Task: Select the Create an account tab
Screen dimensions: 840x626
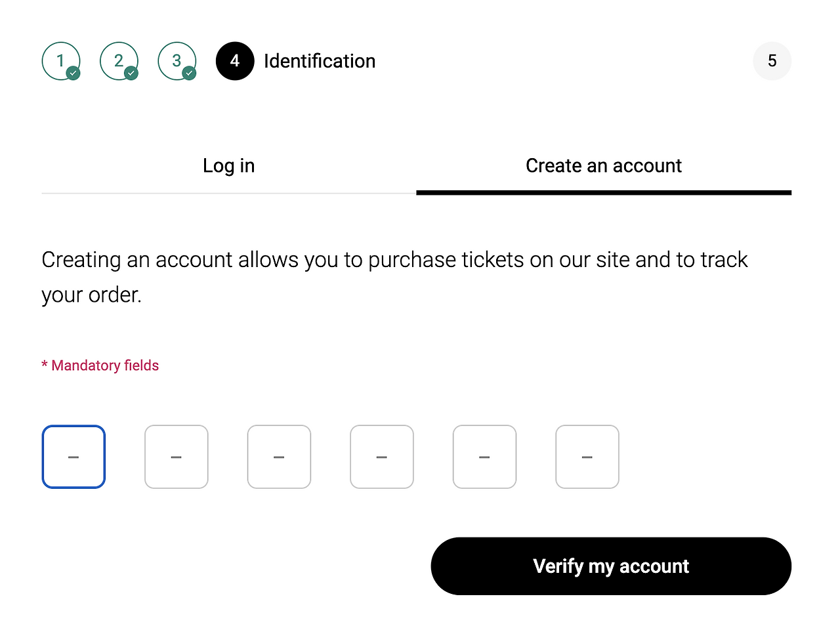Action: coord(604,166)
